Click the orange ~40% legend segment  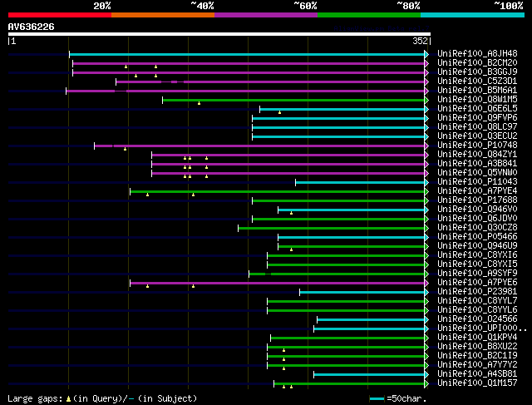pos(163,15)
